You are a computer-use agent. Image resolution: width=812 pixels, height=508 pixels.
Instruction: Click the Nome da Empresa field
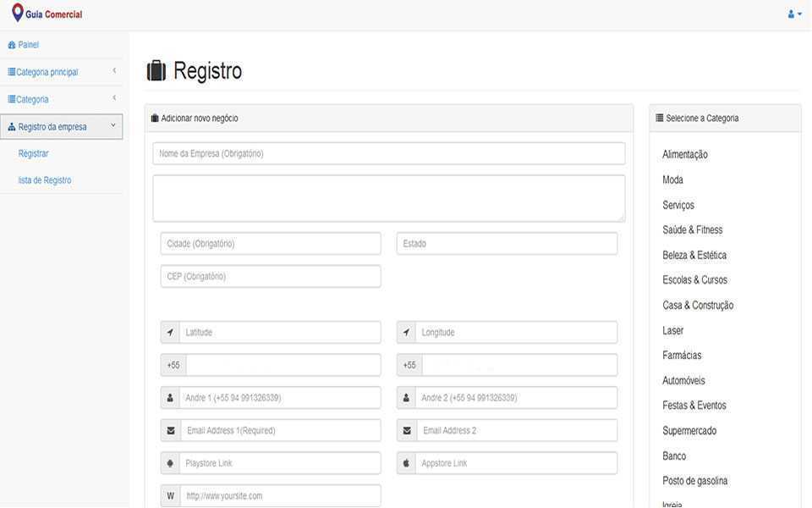(389, 153)
